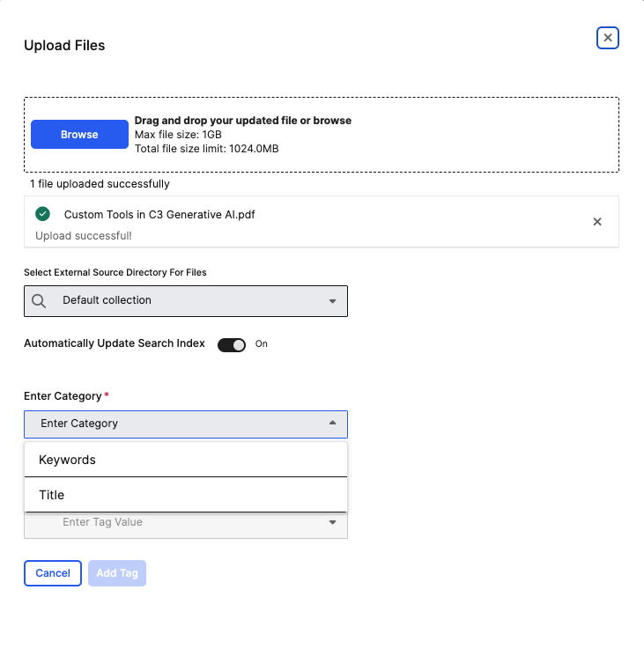Image resolution: width=644 pixels, height=649 pixels.
Task: Click the Add Tag button
Action: 117,573
